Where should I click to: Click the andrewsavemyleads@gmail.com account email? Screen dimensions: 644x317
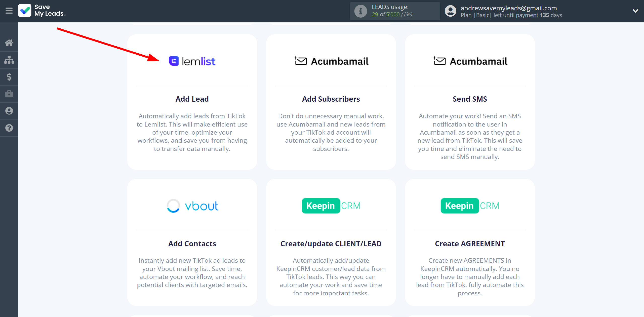509,8
